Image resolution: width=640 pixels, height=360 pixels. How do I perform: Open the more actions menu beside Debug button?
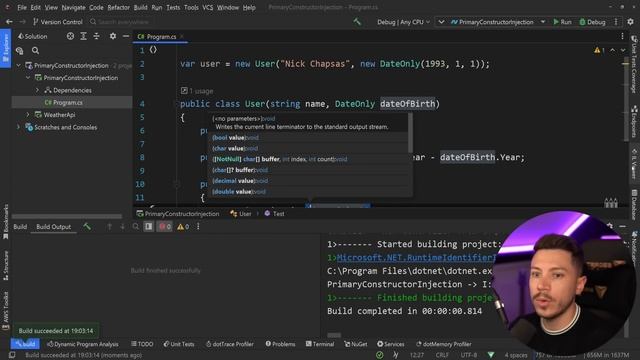[616, 22]
